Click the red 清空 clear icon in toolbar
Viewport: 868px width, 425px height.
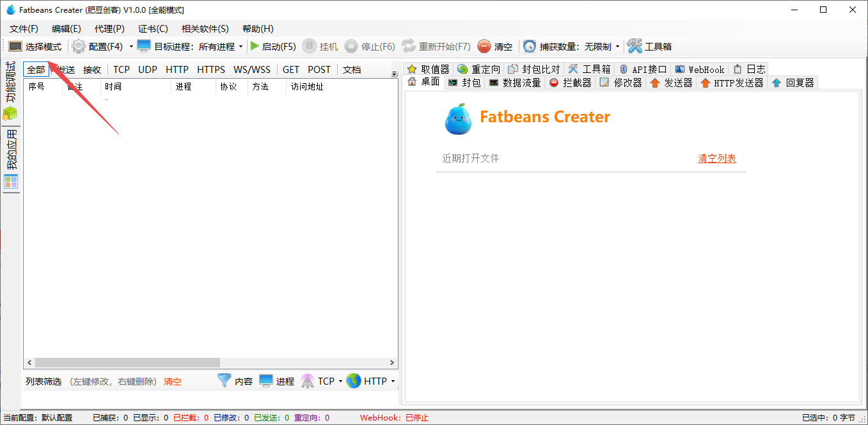click(x=484, y=47)
